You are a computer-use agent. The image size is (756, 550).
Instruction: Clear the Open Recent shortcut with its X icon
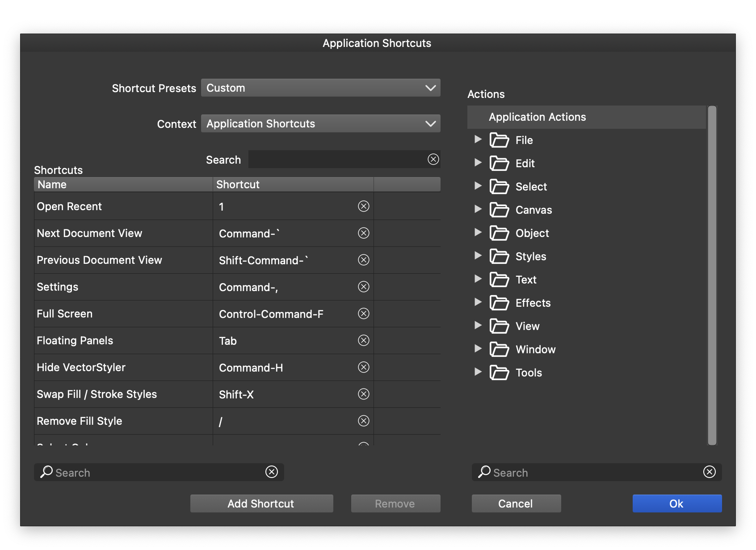(364, 206)
